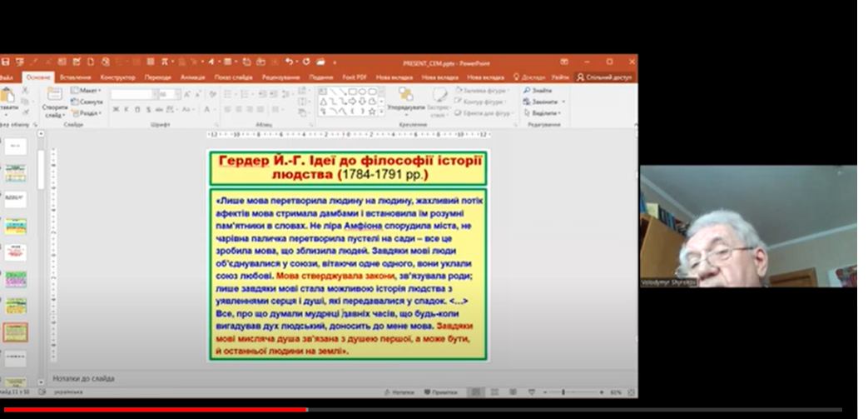Switch to the Insert (Вставлення) tab
Viewport: 868px width, 419px height.
point(75,77)
